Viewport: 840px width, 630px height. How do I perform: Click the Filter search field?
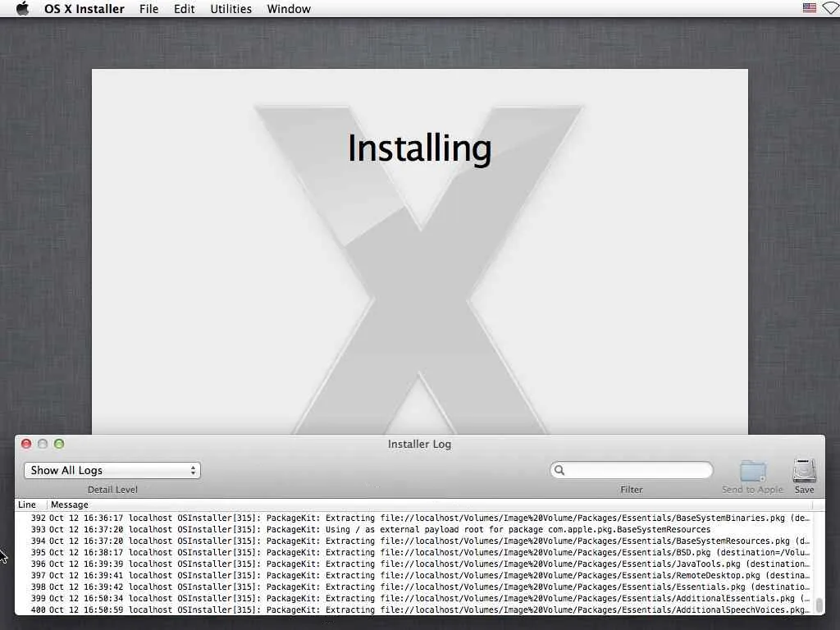[631, 470]
